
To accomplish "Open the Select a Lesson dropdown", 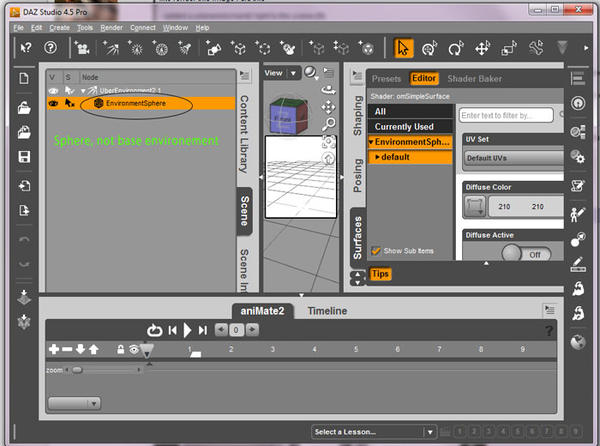I will [x=374, y=432].
